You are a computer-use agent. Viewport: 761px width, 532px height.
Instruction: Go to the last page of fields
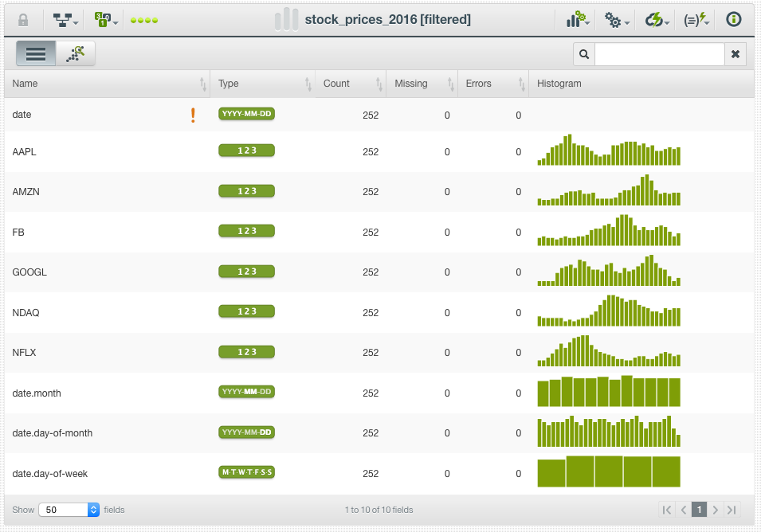click(x=731, y=510)
